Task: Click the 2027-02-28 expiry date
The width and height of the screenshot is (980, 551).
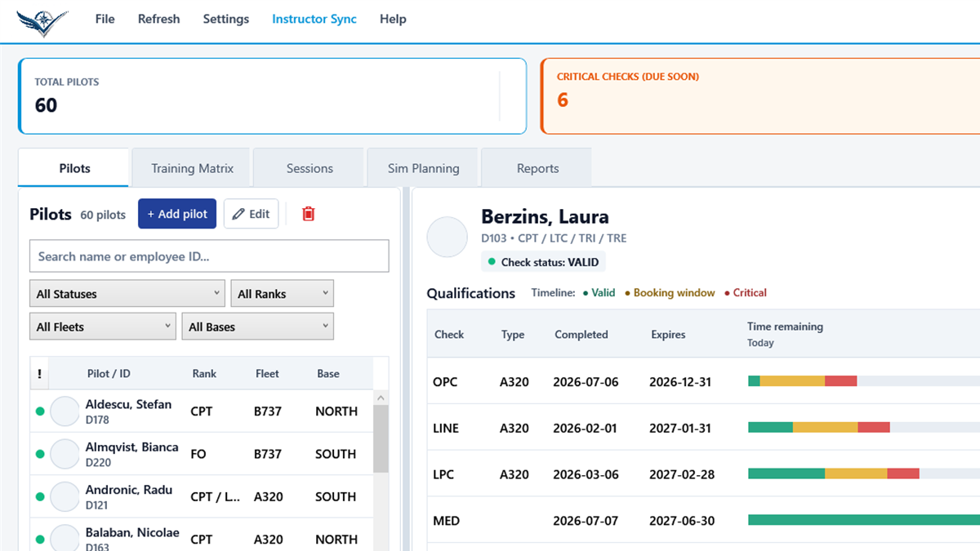Action: tap(682, 474)
